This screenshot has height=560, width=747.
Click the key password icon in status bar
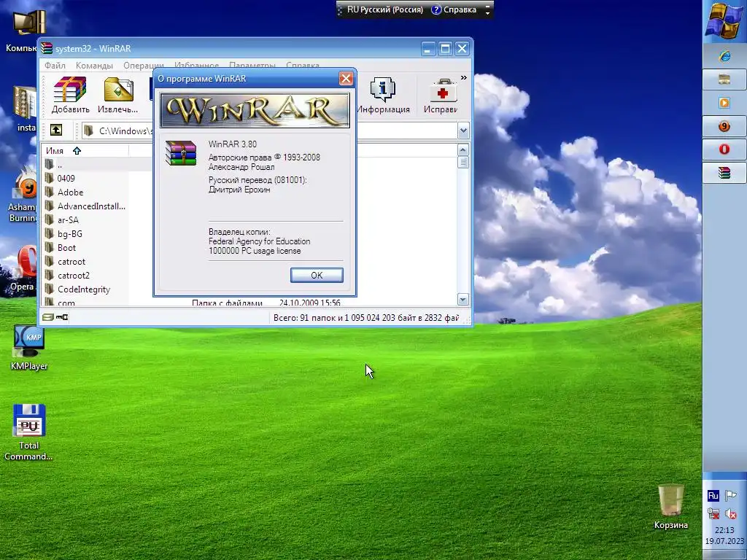click(62, 317)
